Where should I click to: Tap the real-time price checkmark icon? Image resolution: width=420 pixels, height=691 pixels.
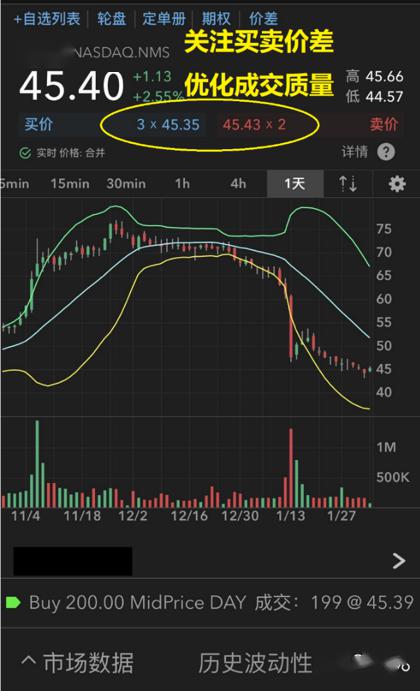coord(25,153)
